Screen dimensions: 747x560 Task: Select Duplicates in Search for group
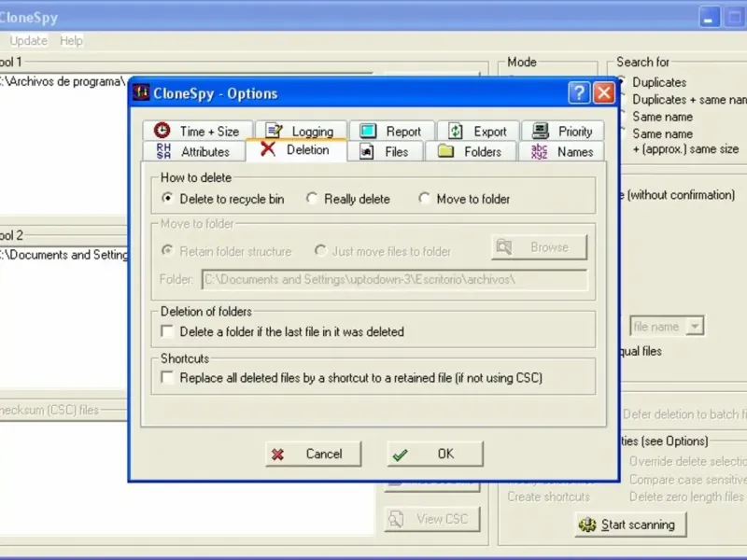[x=653, y=82]
